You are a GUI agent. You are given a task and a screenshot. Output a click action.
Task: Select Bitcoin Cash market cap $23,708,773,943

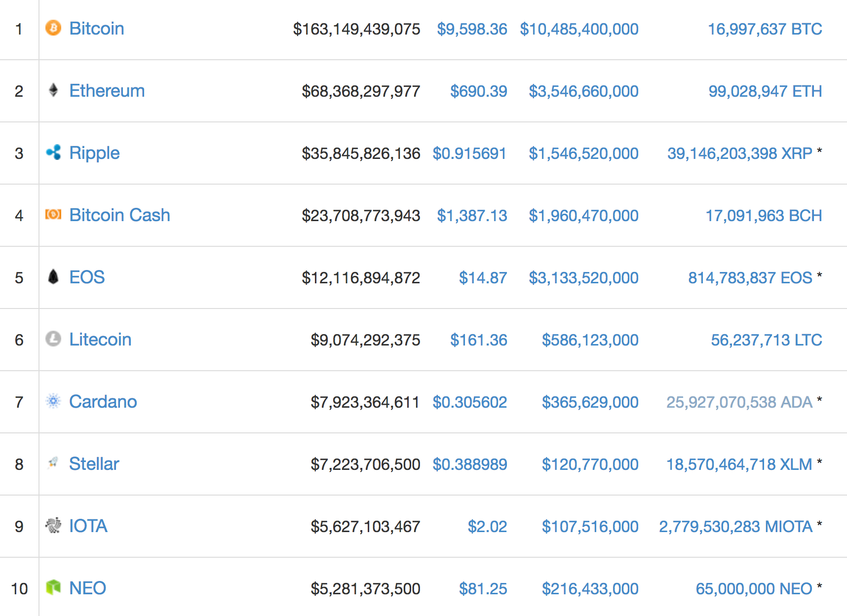coord(361,216)
